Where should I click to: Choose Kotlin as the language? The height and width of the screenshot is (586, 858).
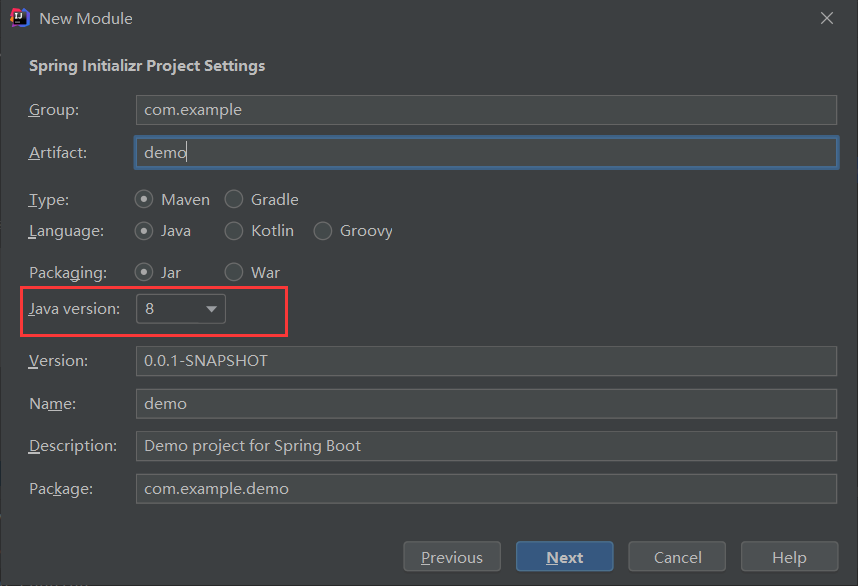coord(234,231)
